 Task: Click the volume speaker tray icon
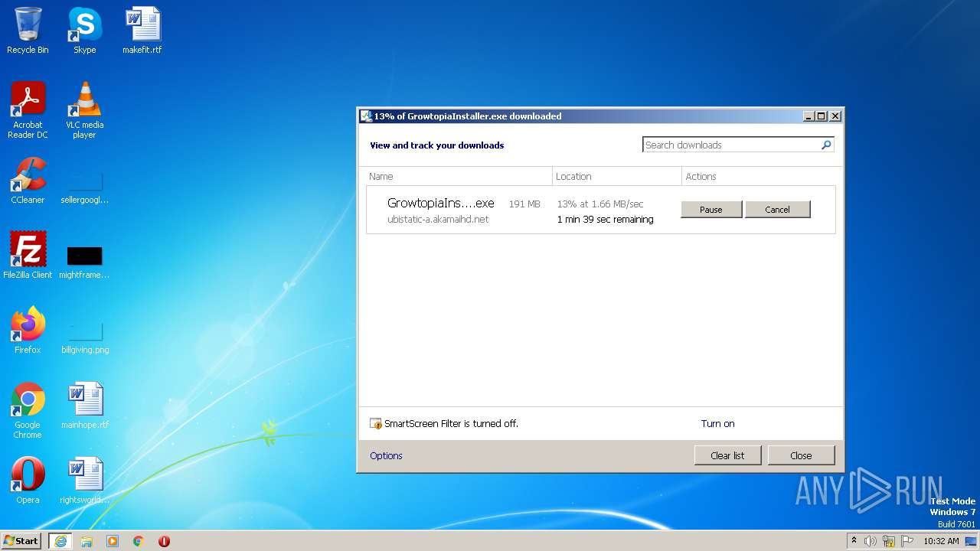click(x=871, y=541)
